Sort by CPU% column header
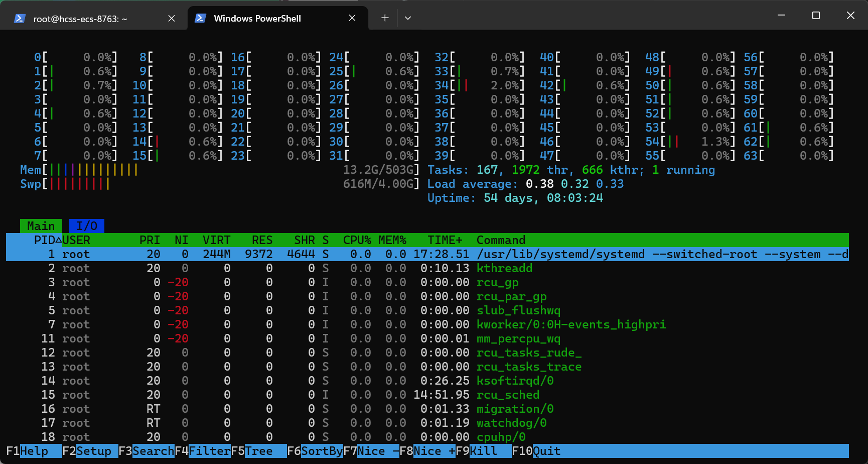 point(357,240)
